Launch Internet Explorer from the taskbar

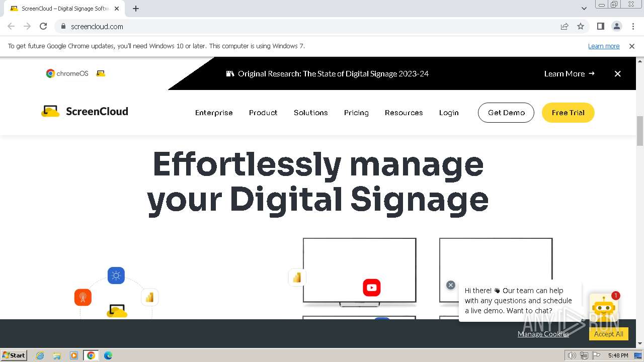tap(40, 355)
